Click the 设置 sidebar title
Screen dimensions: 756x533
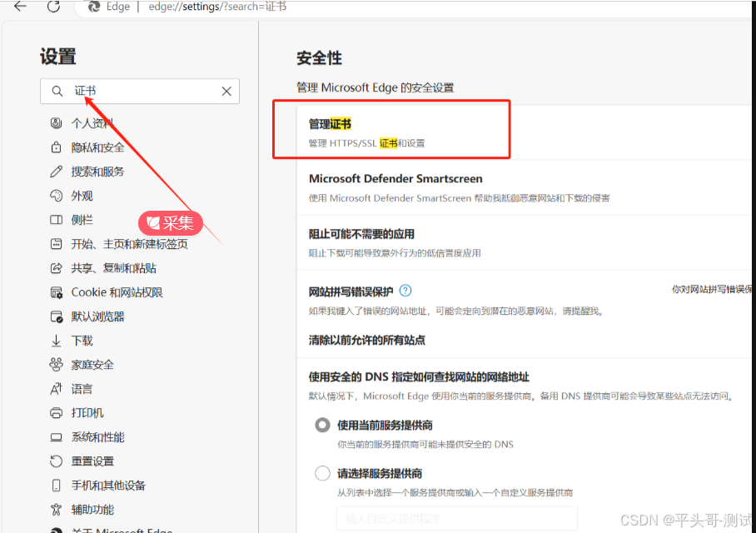(x=57, y=57)
